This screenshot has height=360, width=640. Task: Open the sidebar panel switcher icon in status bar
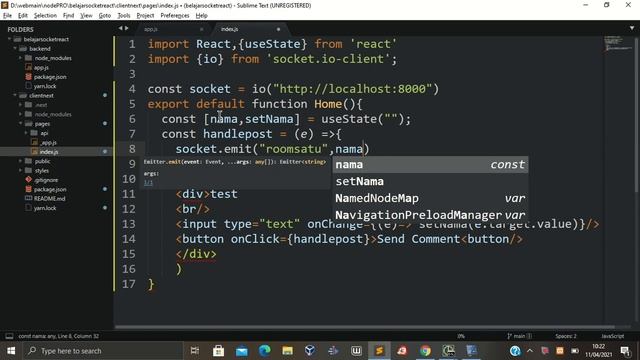click(9, 336)
